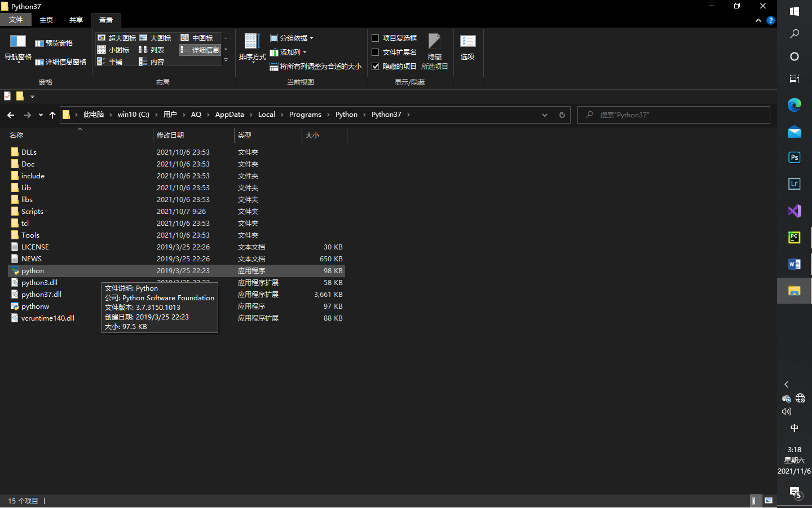Screen dimensions: 812x508
Task: Switch layout to Medium icons (中图标)
Action: click(197, 38)
